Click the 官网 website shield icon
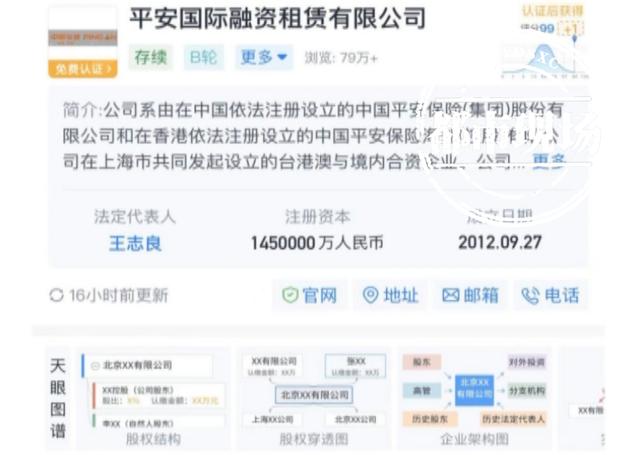640x455 pixels. point(290,295)
